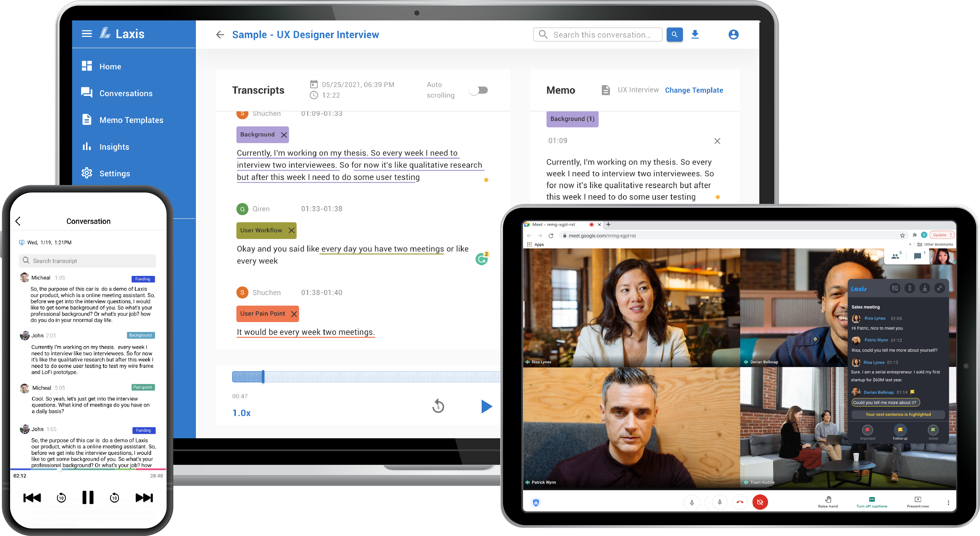Image resolution: width=980 pixels, height=536 pixels.
Task: Open the browser extensions puzzle icon
Action: 915,235
